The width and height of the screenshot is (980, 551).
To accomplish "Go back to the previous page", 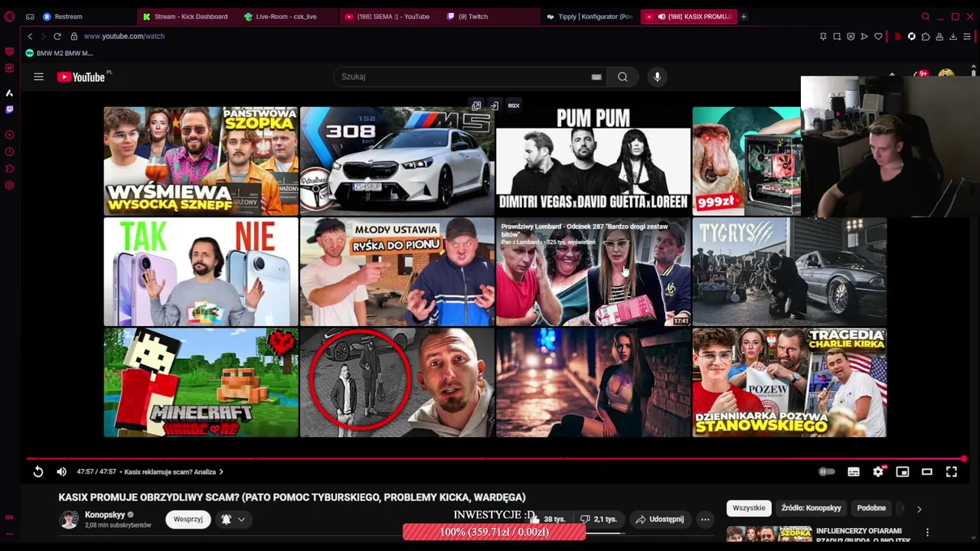I will click(x=30, y=36).
